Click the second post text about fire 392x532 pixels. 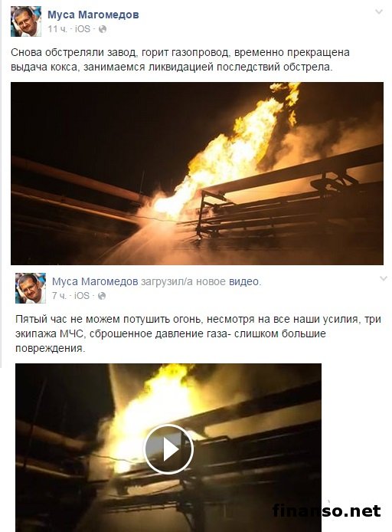(x=198, y=333)
